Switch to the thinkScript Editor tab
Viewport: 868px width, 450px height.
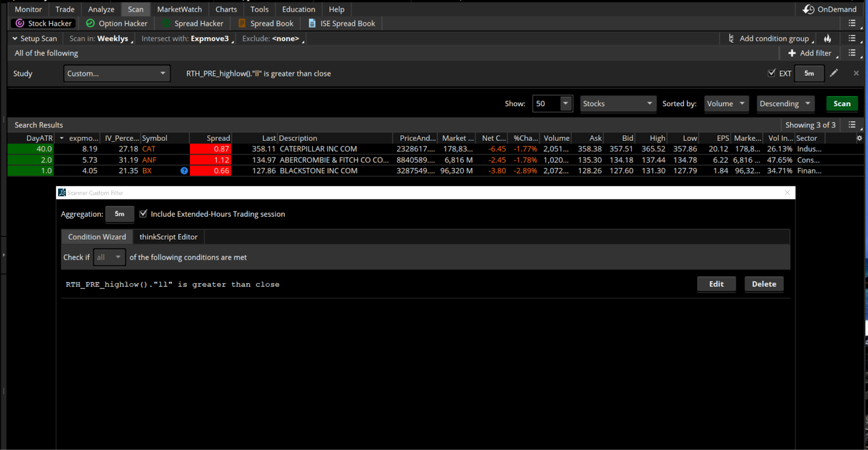tap(168, 237)
